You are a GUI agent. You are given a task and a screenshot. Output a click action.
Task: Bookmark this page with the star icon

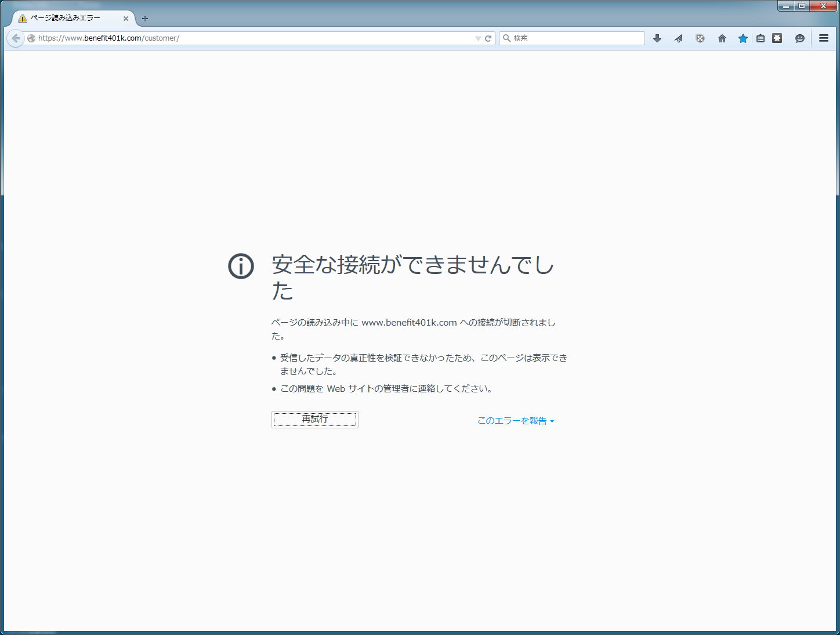click(x=743, y=38)
